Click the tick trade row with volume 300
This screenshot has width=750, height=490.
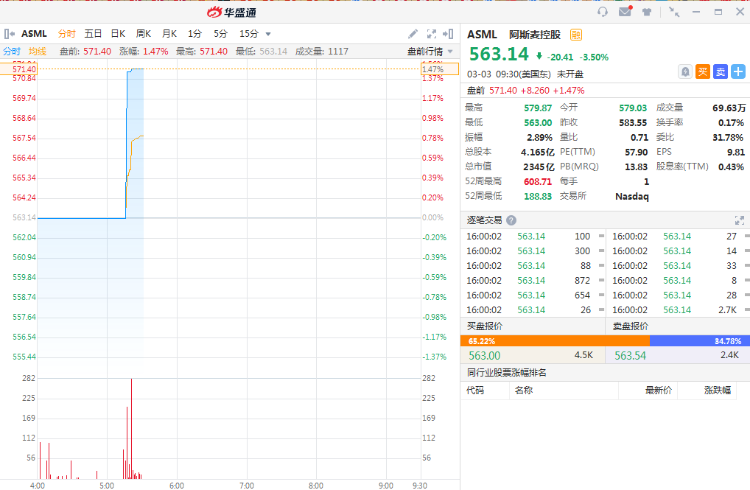(533, 251)
